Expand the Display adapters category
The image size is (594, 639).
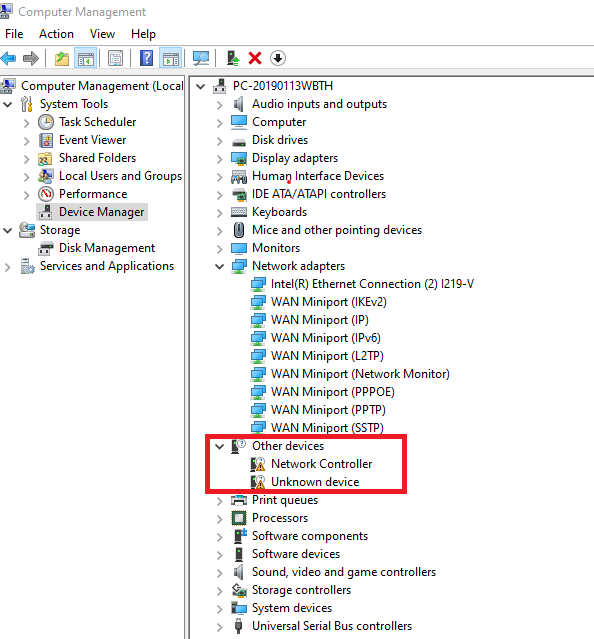click(220, 159)
